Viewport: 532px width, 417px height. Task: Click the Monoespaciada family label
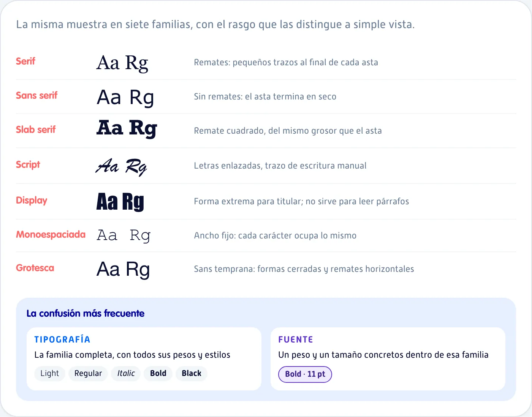[x=51, y=234]
